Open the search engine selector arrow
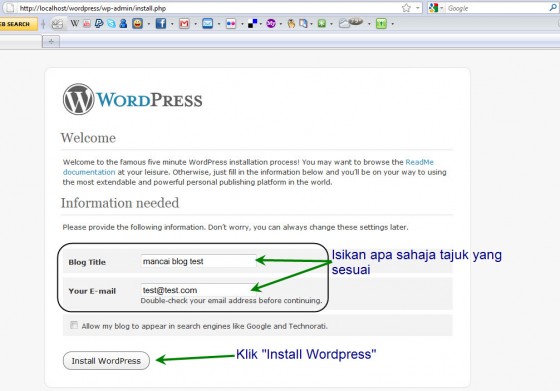The width and height of the screenshot is (560, 391). pyautogui.click(x=442, y=8)
